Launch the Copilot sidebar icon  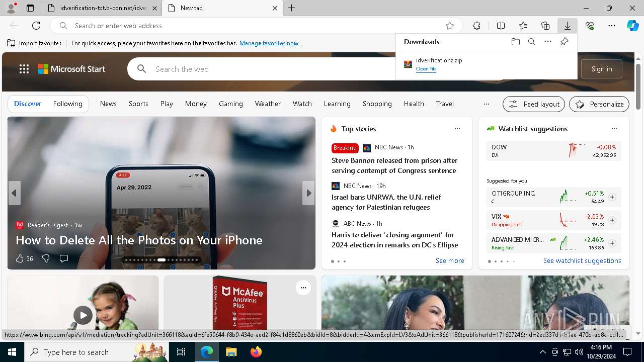(632, 26)
